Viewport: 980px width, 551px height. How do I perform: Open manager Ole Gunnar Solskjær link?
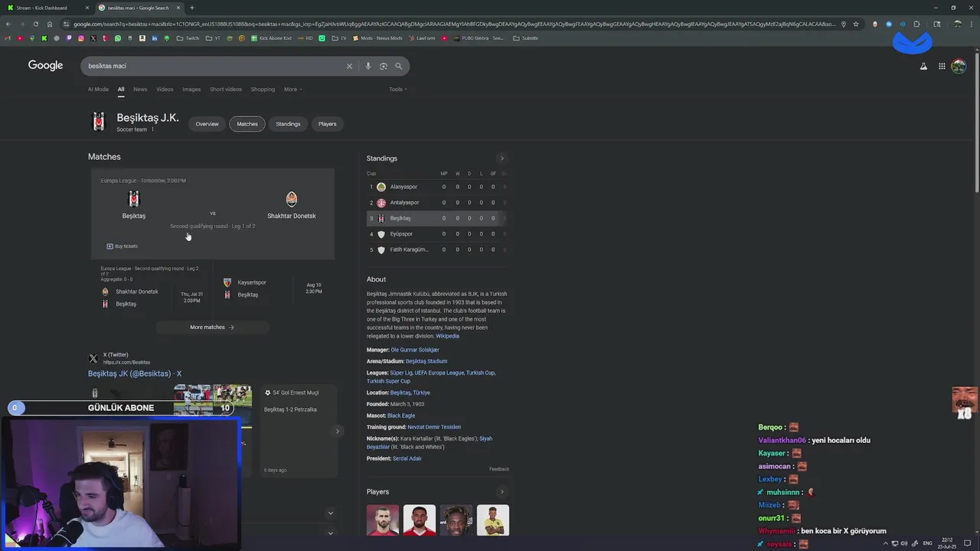point(415,350)
